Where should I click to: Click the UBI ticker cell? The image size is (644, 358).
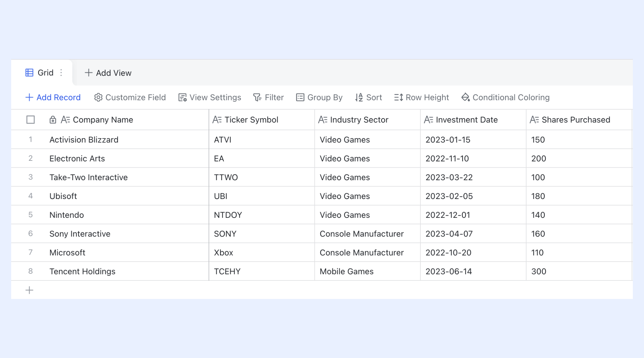(x=262, y=196)
